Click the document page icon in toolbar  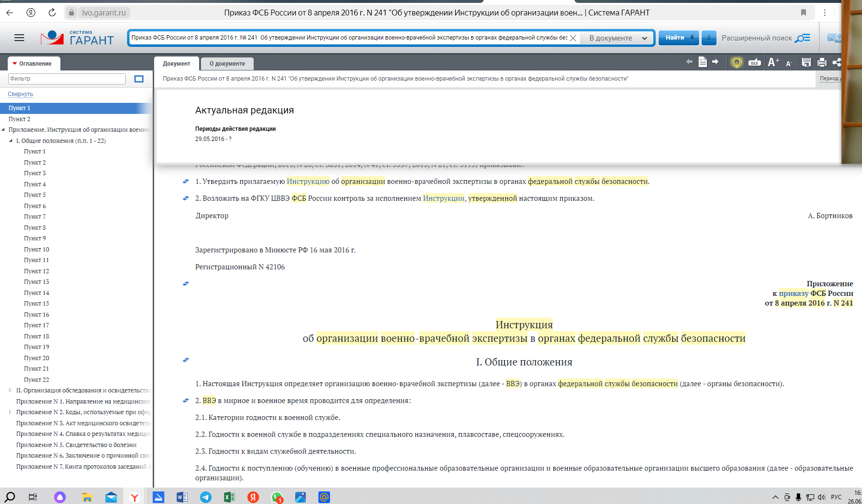(703, 62)
